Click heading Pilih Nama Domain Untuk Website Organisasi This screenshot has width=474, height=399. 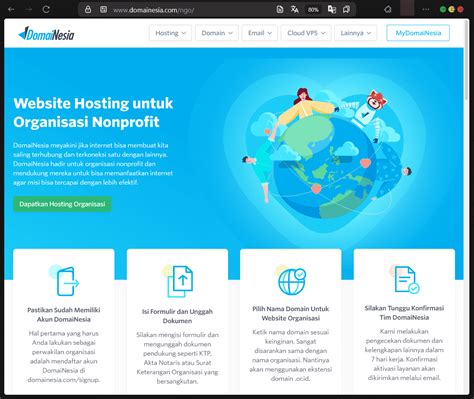291,313
